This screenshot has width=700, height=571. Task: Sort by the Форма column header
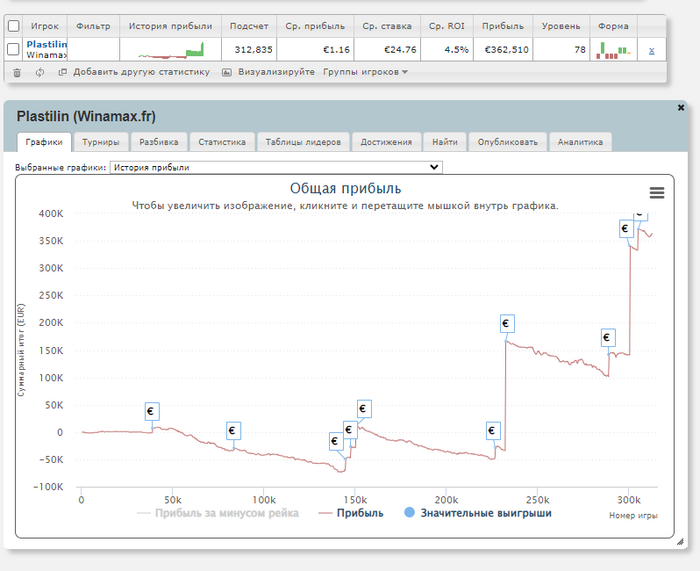tap(613, 26)
